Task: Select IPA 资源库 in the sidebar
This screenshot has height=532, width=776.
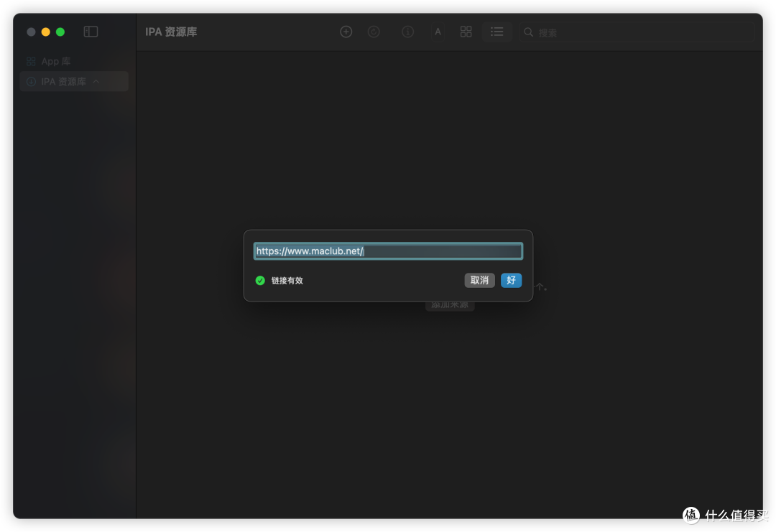Action: point(74,82)
